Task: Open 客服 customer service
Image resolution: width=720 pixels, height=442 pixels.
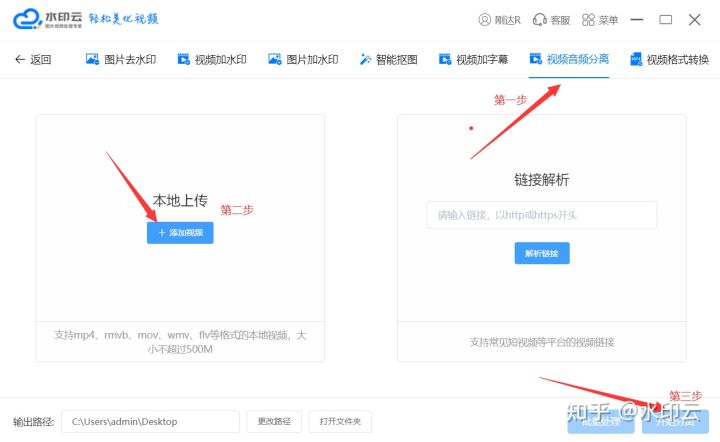Action: [x=551, y=20]
